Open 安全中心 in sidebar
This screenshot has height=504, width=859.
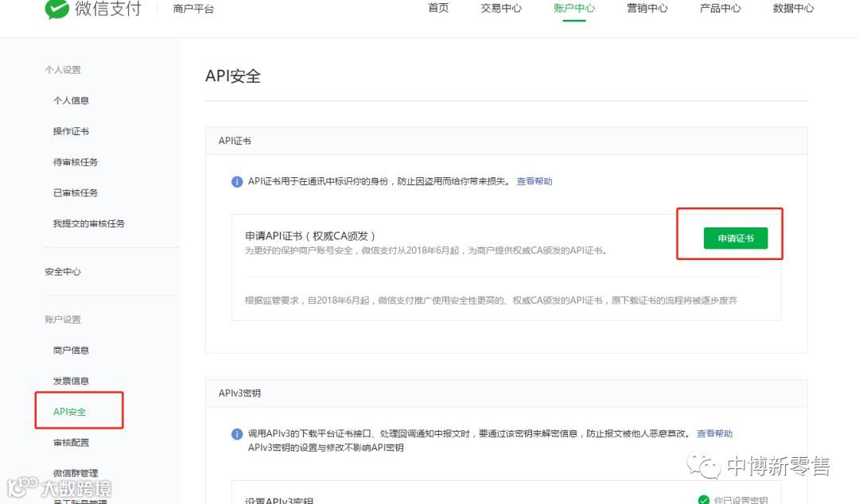[x=63, y=271]
